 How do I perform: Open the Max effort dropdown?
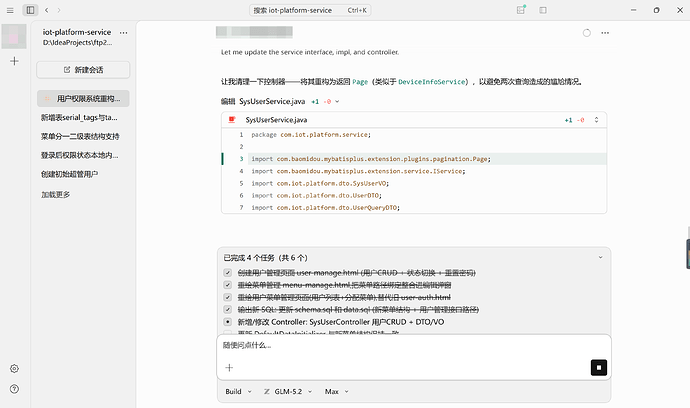click(x=336, y=391)
